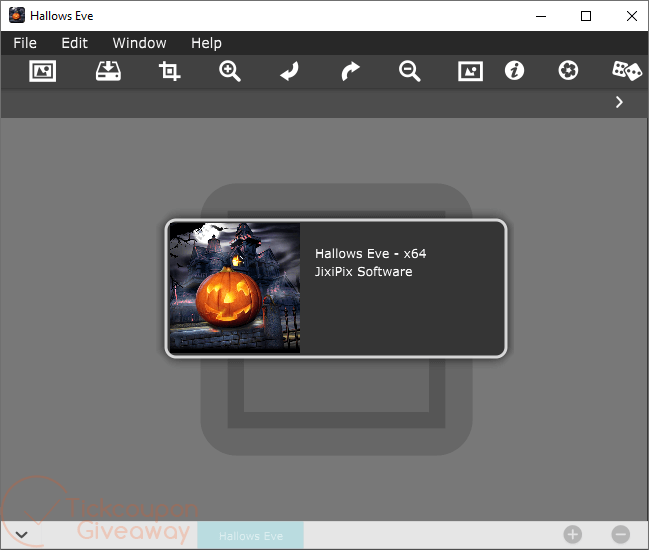649x550 pixels.
Task: Click the dice randomize icon
Action: [627, 71]
